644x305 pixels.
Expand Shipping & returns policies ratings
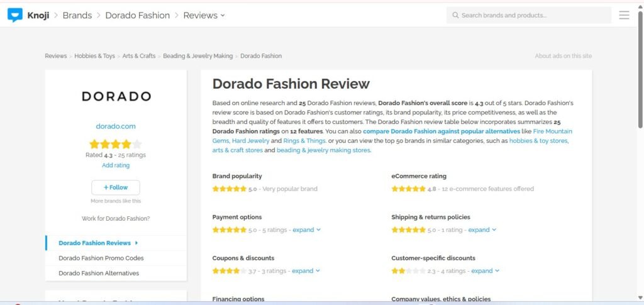click(x=482, y=230)
